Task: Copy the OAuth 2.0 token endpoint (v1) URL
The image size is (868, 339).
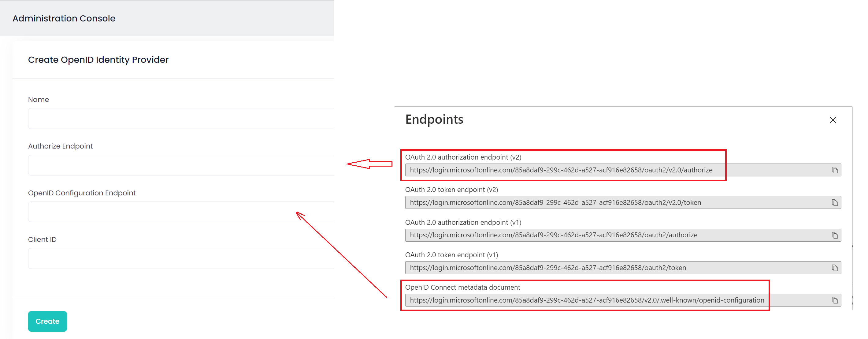Action: pyautogui.click(x=834, y=268)
